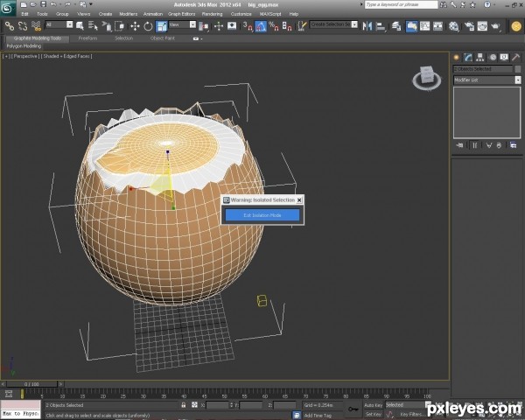Open the Render Setup dialog
Image resolution: width=525 pixels, height=420 pixels.
469,25
